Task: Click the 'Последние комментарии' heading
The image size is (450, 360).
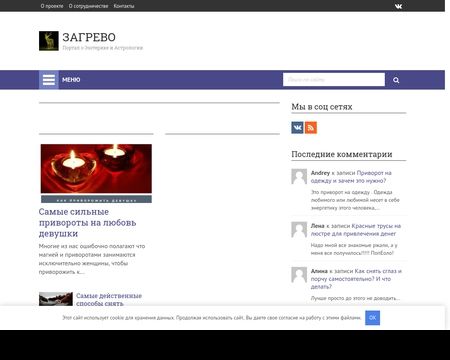Action: point(342,154)
